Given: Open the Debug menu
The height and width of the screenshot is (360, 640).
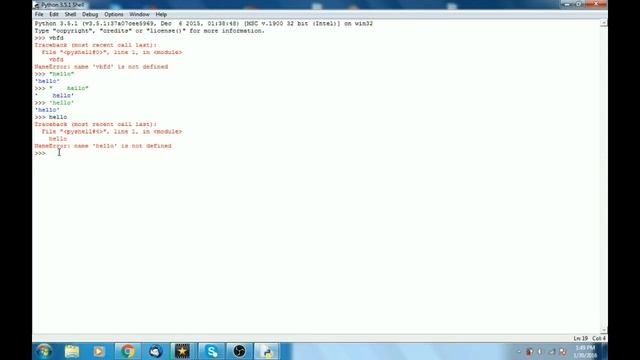Looking at the screenshot, I should [90, 14].
